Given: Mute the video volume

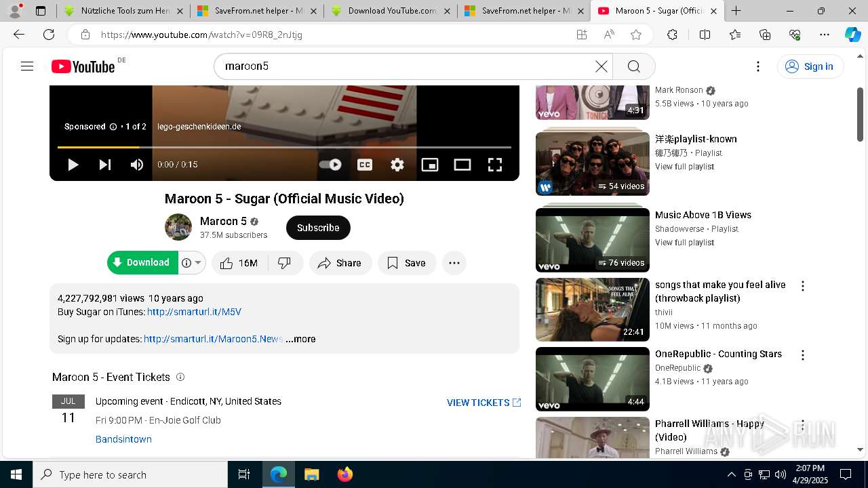Looking at the screenshot, I should point(137,165).
